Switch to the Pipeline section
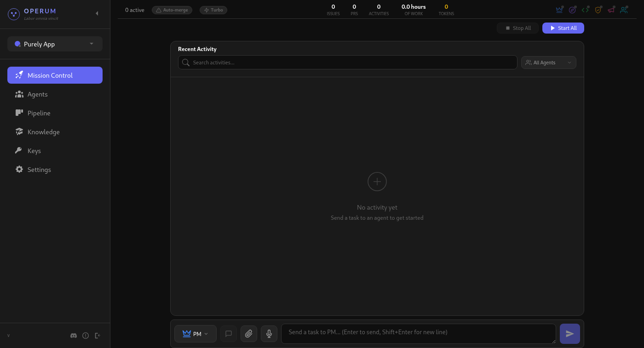Screen dimensions: 644x348 [39, 113]
